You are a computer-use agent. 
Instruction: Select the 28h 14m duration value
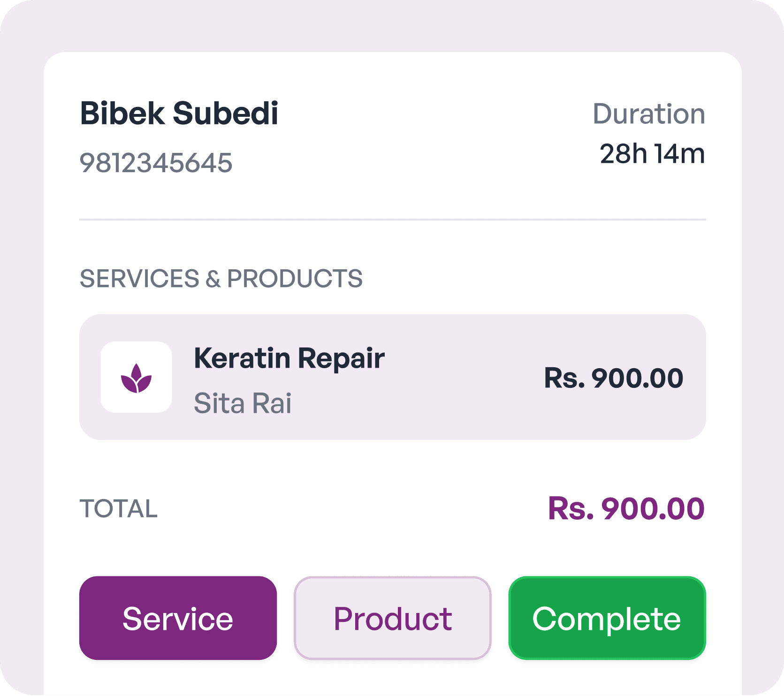tap(652, 154)
